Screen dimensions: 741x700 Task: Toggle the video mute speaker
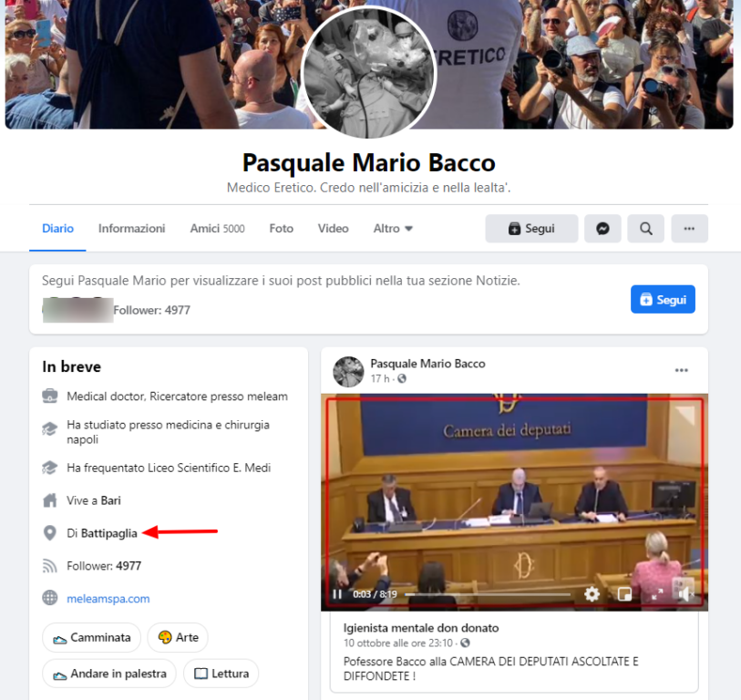pyautogui.click(x=684, y=593)
